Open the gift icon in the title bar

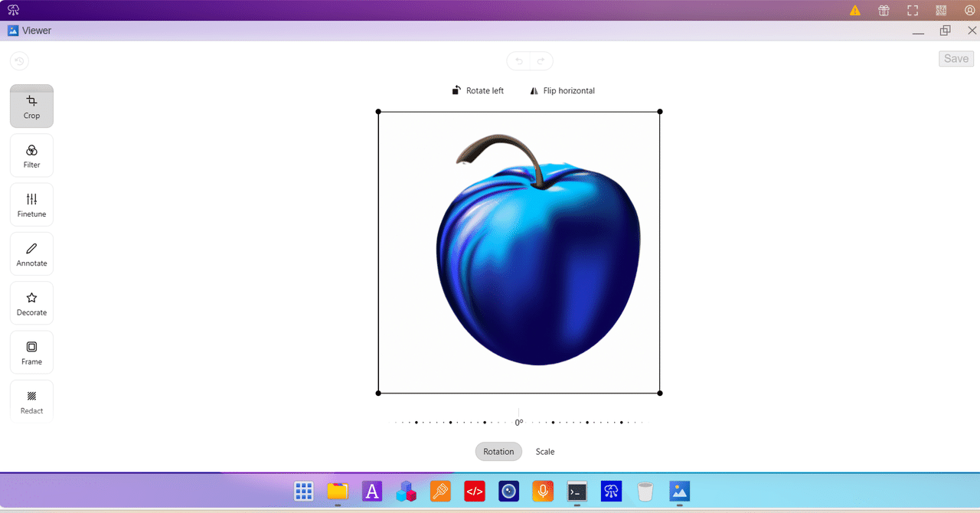[883, 10]
